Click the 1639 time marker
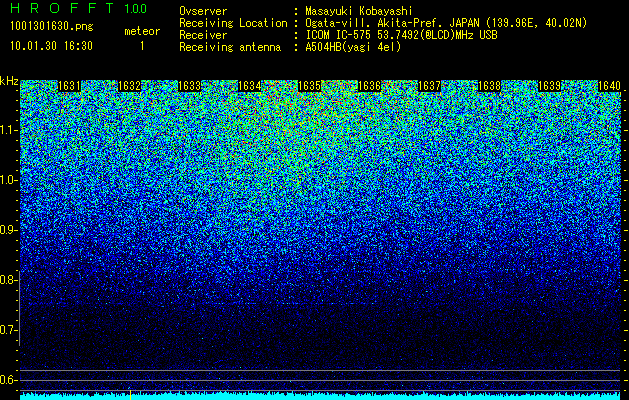Screen dimensions: 629x400 tap(549, 86)
